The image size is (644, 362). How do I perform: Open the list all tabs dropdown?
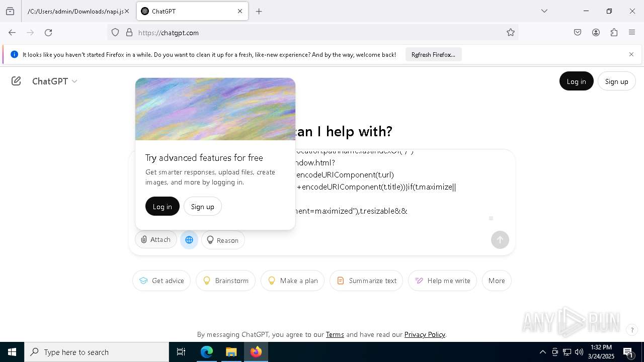pyautogui.click(x=544, y=11)
